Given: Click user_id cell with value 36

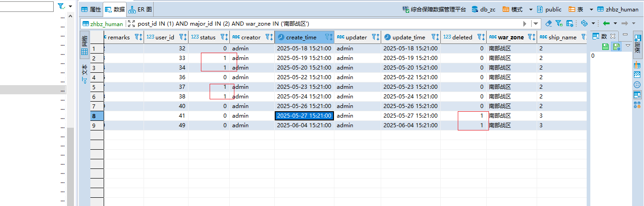Looking at the screenshot, I should pyautogui.click(x=166, y=77).
